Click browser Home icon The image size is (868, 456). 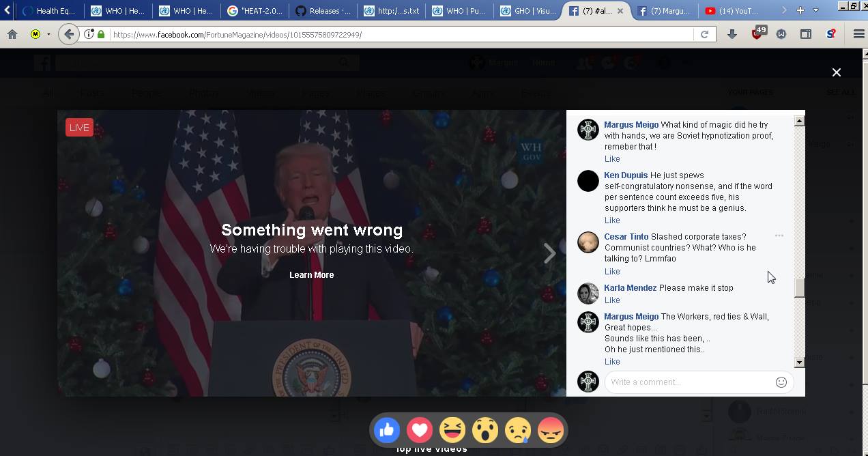12,34
